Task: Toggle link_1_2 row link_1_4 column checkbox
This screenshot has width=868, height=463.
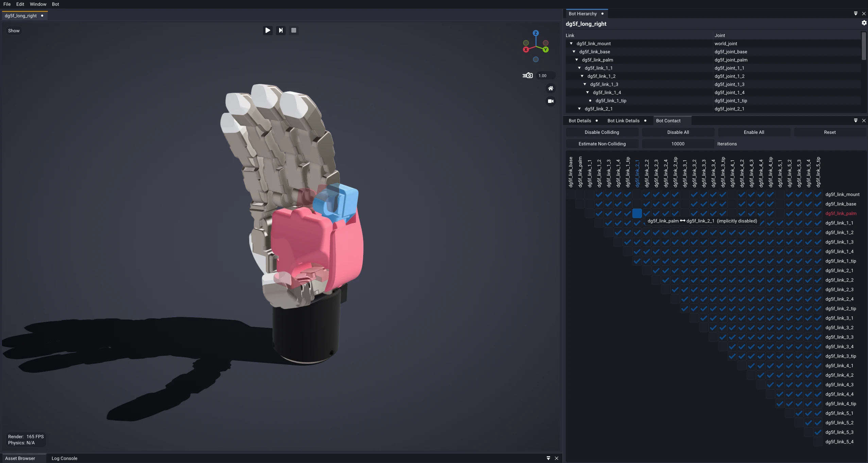Action: pyautogui.click(x=618, y=232)
